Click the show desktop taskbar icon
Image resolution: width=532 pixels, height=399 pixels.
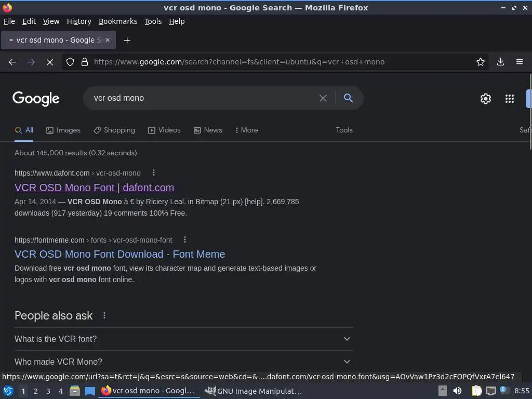click(x=89, y=391)
